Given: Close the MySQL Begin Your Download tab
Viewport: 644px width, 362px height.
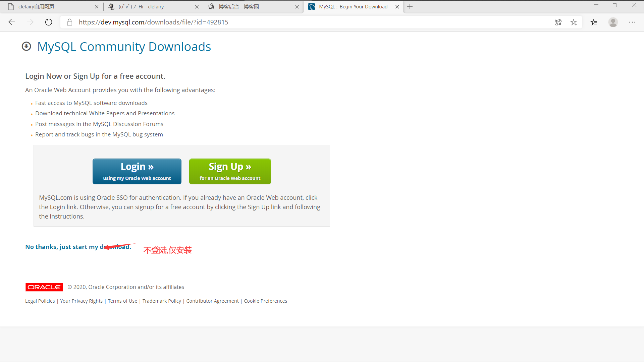Looking at the screenshot, I should point(397,7).
